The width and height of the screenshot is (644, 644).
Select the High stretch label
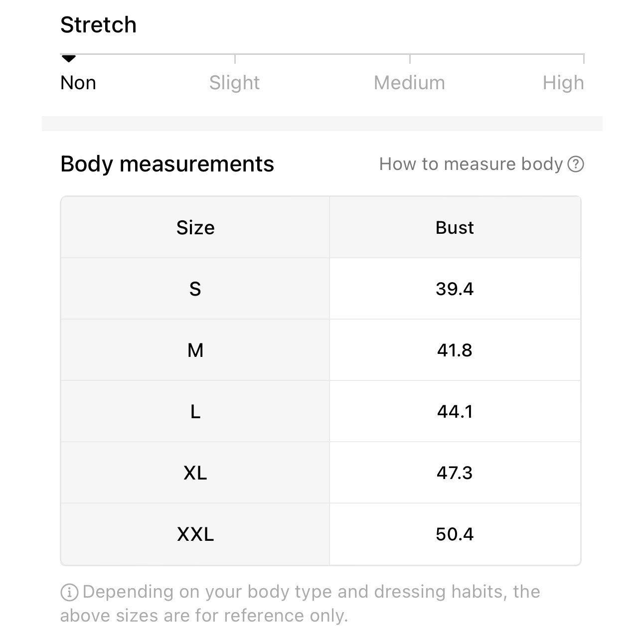pos(563,83)
